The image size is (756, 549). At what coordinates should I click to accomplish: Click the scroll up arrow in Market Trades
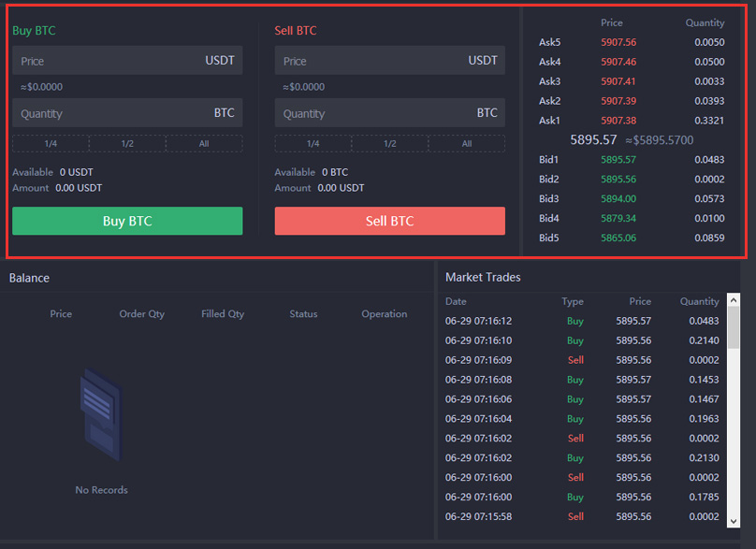pos(734,300)
